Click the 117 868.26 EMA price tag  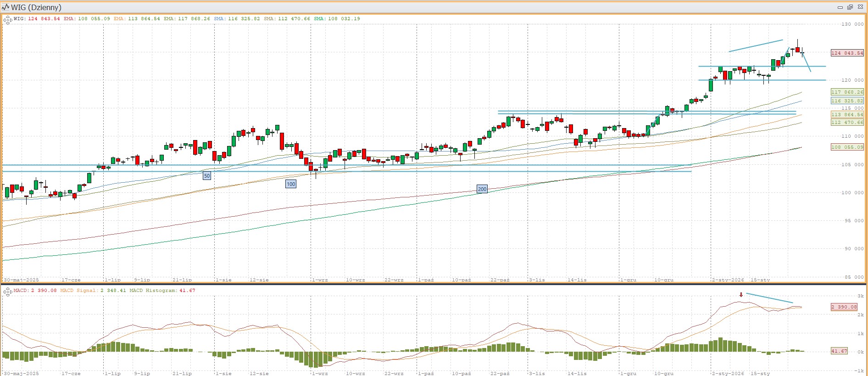847,92
